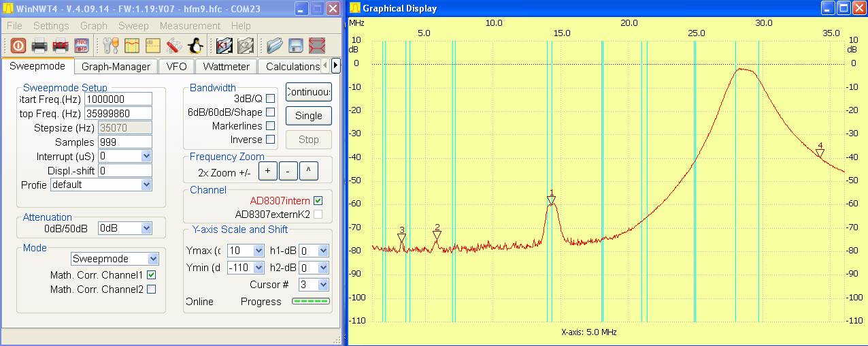
Task: Open settings with the wrench tools icon
Action: tap(111, 46)
